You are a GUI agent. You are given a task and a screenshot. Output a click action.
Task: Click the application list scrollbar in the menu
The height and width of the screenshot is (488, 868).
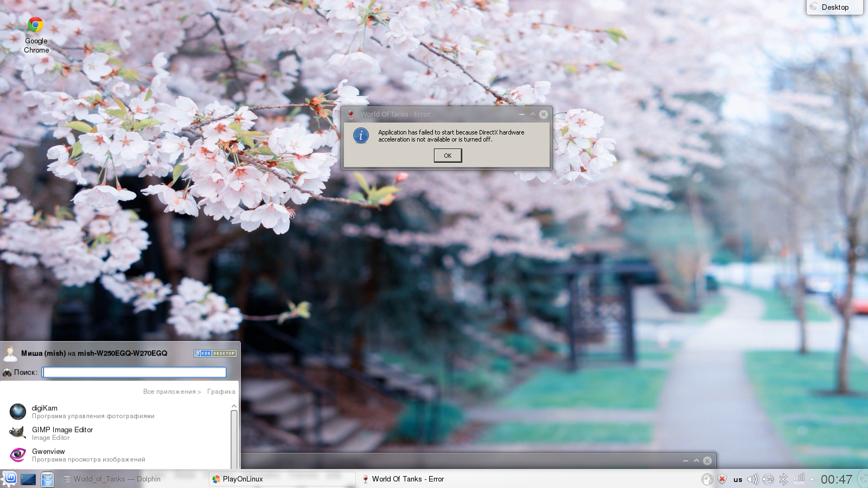click(234, 439)
